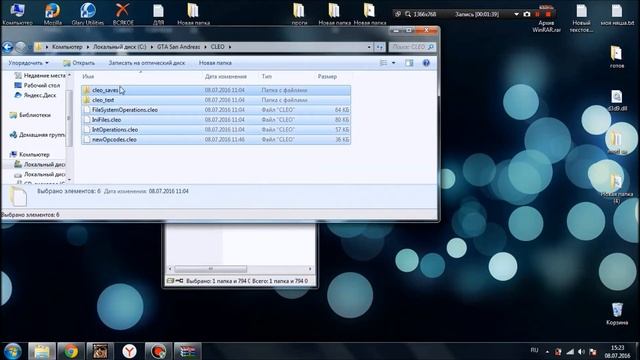Toggle the preview pane icon
The height and width of the screenshot is (360, 640).
pyautogui.click(x=409, y=63)
